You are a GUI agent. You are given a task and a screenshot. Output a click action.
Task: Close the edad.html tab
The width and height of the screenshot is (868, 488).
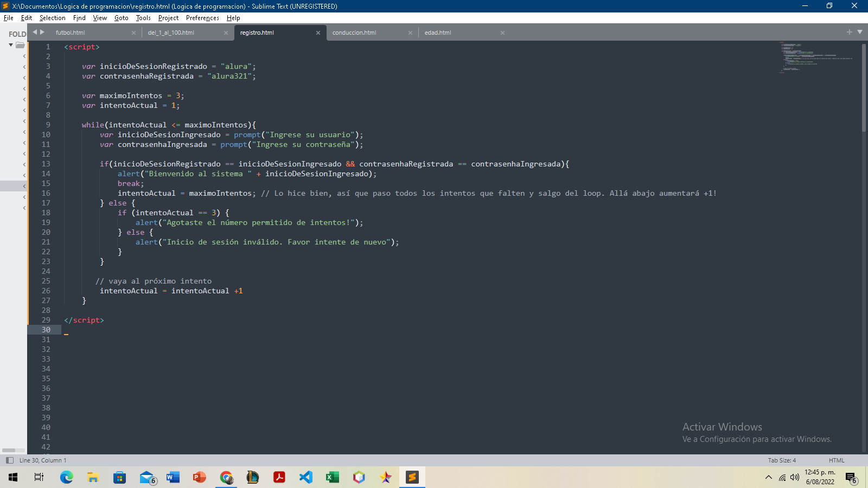pyautogui.click(x=502, y=33)
